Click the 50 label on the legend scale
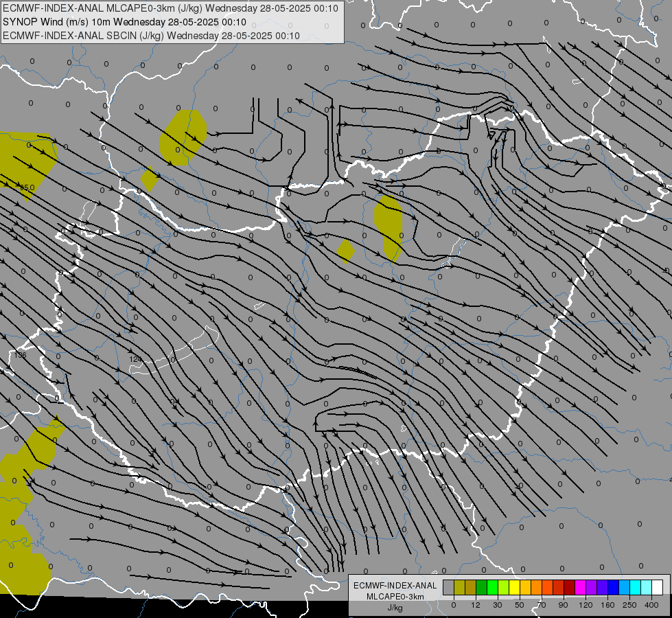 click(520, 605)
